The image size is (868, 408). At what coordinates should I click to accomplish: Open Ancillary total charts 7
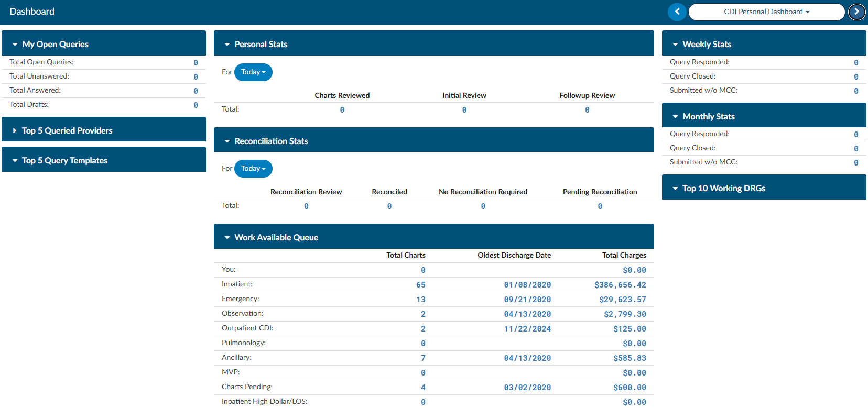pos(423,358)
